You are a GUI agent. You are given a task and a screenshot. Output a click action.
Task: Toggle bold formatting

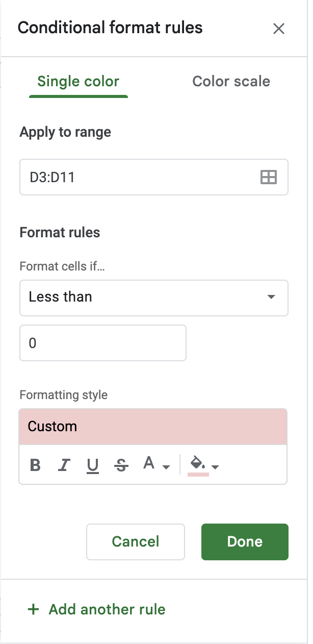pos(35,465)
